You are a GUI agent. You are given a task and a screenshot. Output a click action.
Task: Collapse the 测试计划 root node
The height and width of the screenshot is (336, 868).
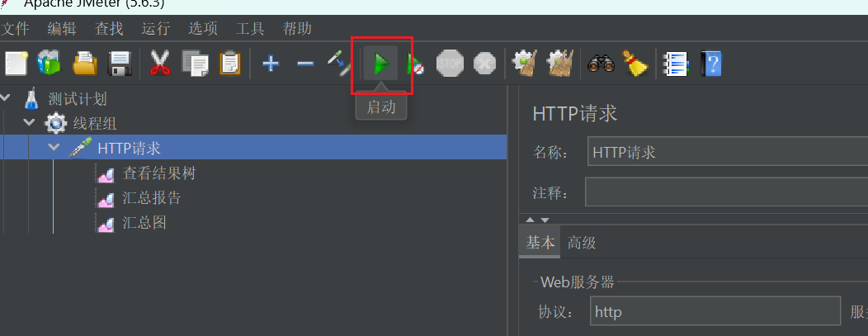[5, 98]
